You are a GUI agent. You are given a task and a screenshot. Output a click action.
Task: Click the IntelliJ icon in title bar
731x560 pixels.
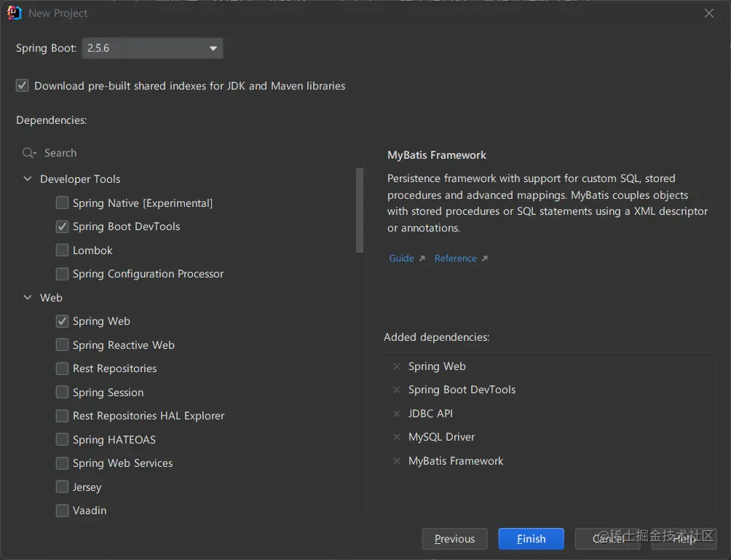click(x=15, y=13)
